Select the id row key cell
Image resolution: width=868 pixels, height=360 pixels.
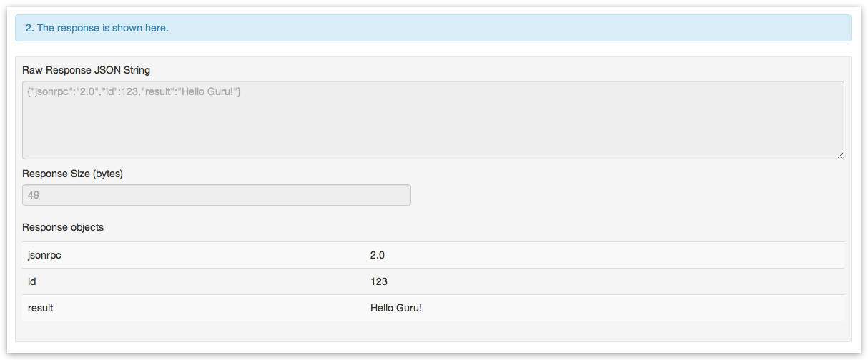193,281
